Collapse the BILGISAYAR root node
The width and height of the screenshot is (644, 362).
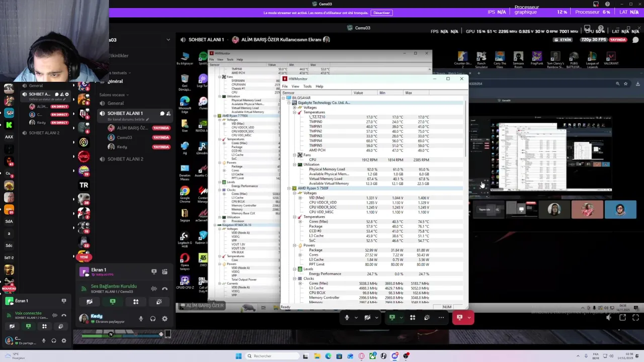point(284,98)
